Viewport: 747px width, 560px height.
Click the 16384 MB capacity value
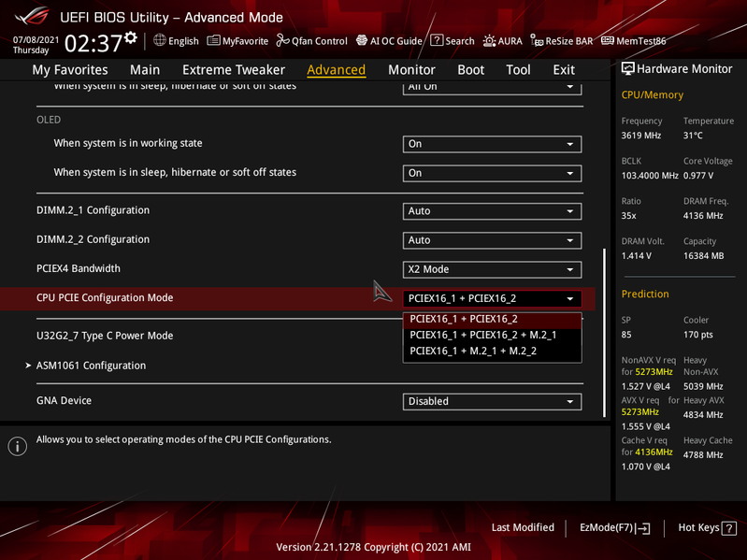704,256
